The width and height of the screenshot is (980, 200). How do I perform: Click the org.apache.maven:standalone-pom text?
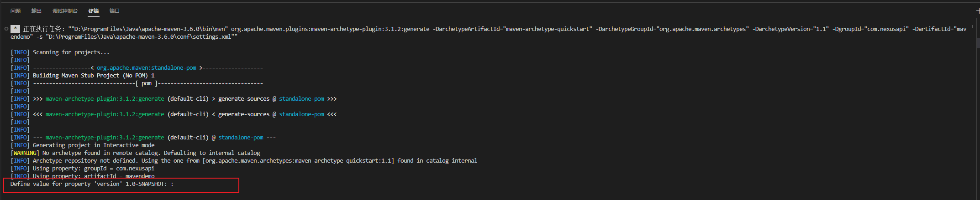pos(146,68)
